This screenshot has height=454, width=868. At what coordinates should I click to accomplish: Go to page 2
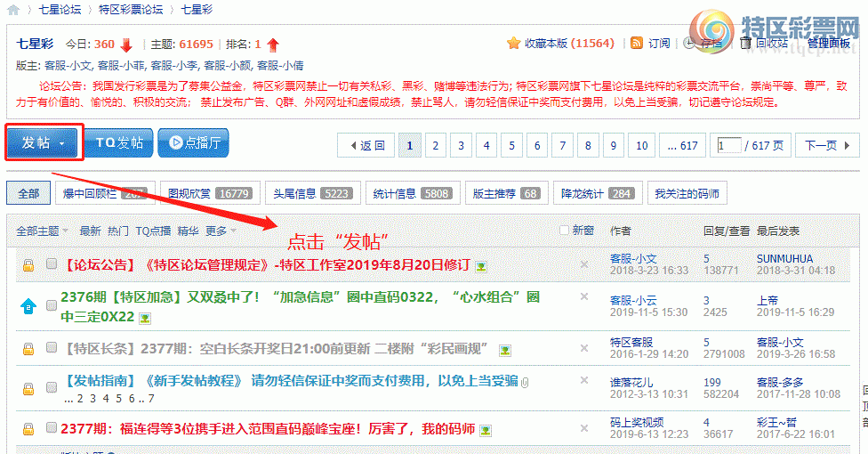click(435, 145)
